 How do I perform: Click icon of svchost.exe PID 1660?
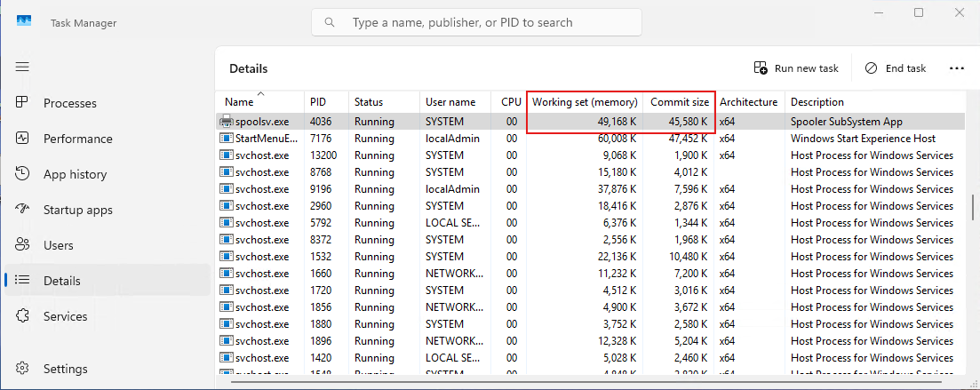click(227, 274)
